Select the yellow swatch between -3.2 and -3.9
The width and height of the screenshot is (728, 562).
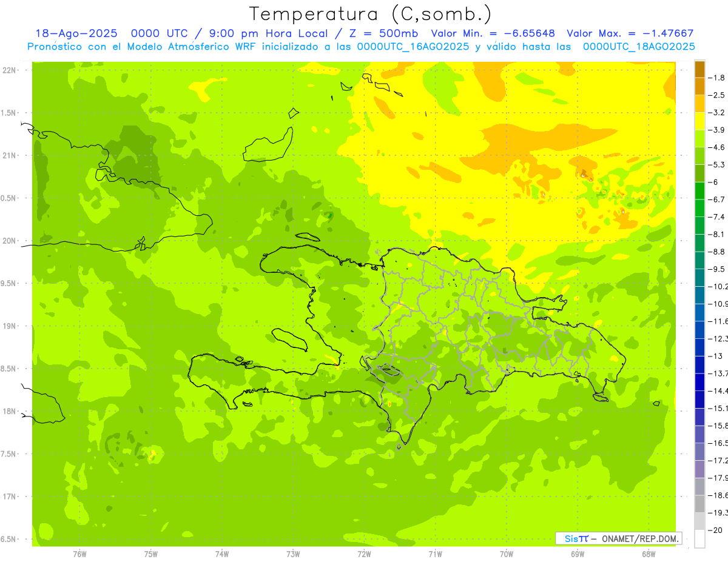(x=699, y=121)
